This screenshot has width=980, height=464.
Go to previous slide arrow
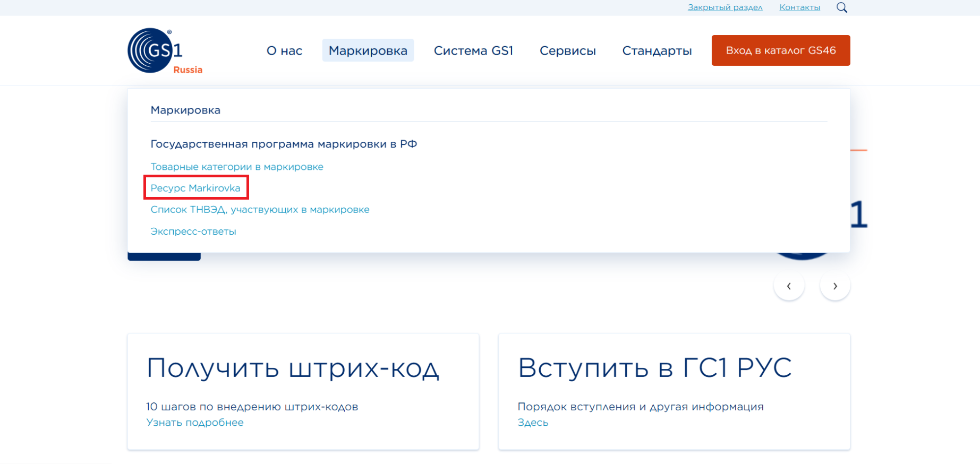click(x=789, y=286)
